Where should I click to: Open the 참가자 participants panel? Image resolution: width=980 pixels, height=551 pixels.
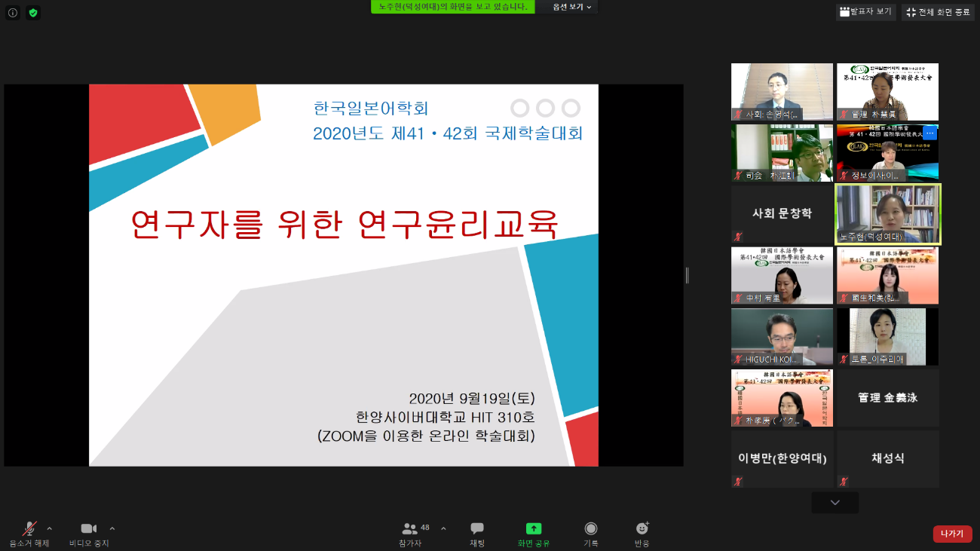click(411, 534)
